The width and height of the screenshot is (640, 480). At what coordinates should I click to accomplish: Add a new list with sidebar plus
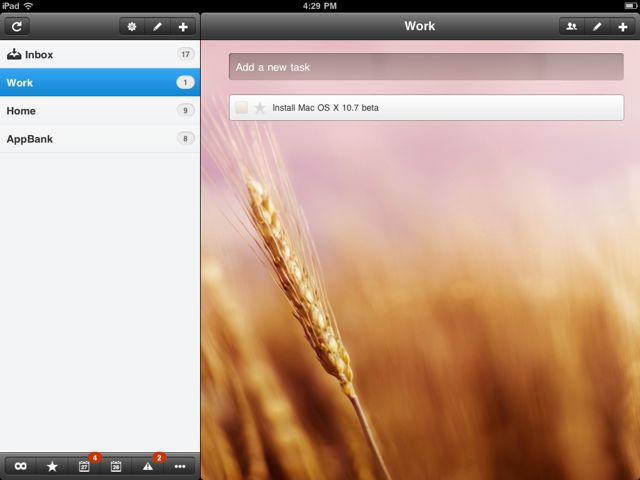183,27
